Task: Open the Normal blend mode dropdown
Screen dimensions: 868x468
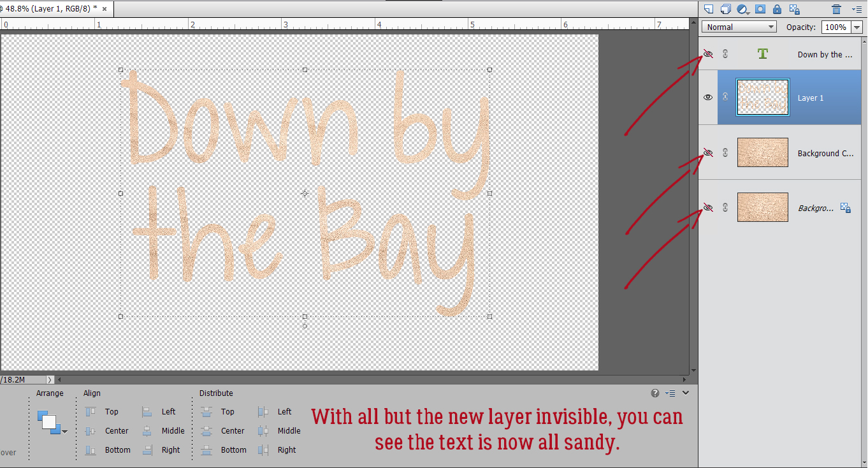Action: pyautogui.click(x=739, y=27)
